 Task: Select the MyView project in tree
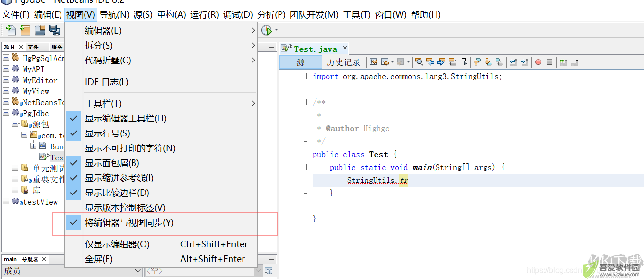tap(36, 91)
